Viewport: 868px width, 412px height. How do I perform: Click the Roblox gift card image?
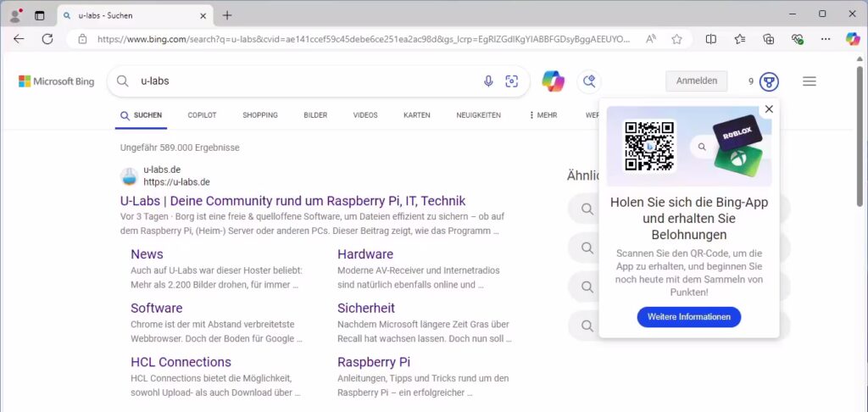pos(737,133)
